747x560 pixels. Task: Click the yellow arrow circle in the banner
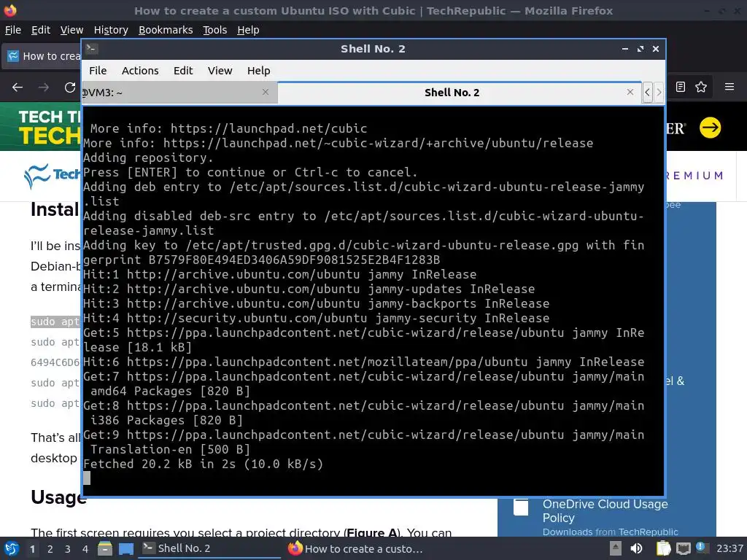point(710,128)
